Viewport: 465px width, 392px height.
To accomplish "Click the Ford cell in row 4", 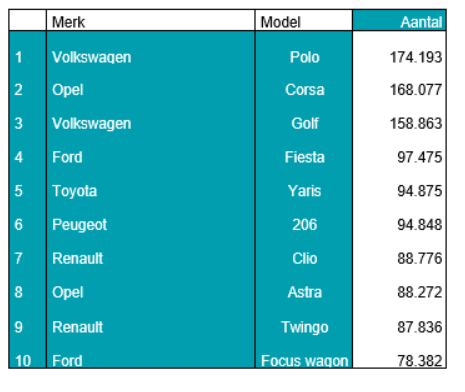I will click(x=150, y=157).
